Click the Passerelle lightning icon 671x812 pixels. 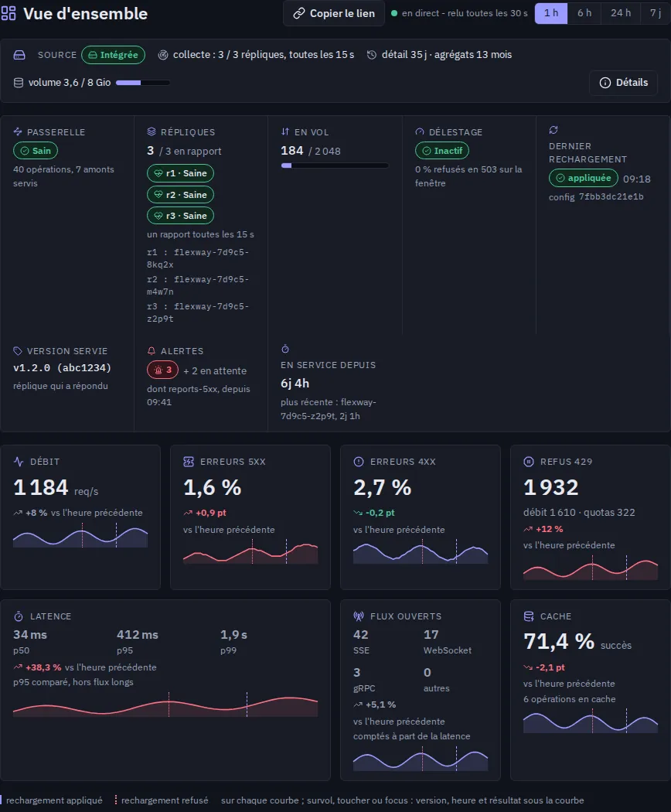coord(18,132)
